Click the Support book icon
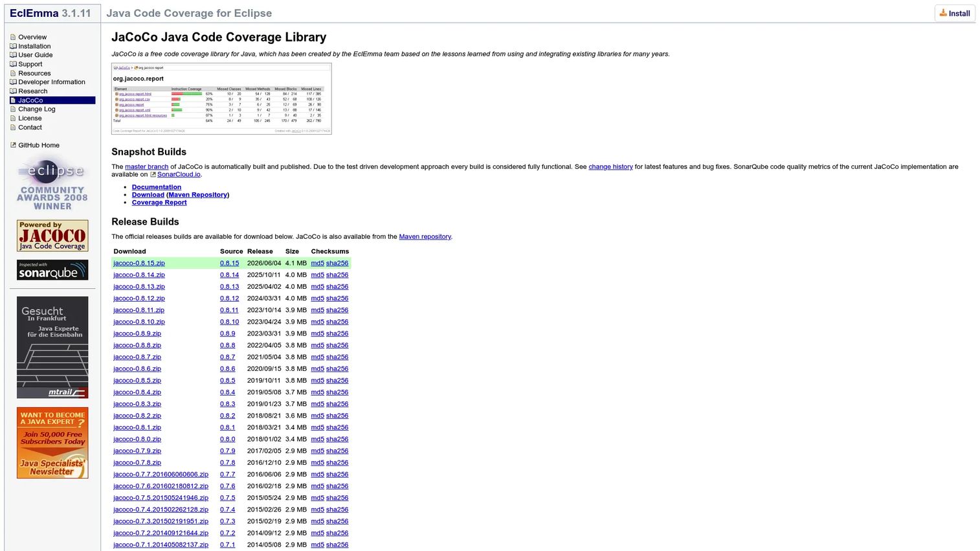The height and width of the screenshot is (551, 980). tap(13, 64)
